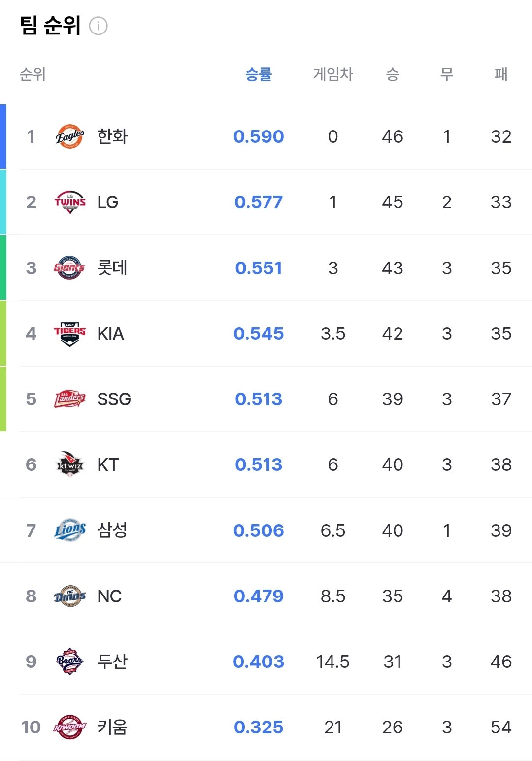Open the 키움 team name link

(x=112, y=727)
